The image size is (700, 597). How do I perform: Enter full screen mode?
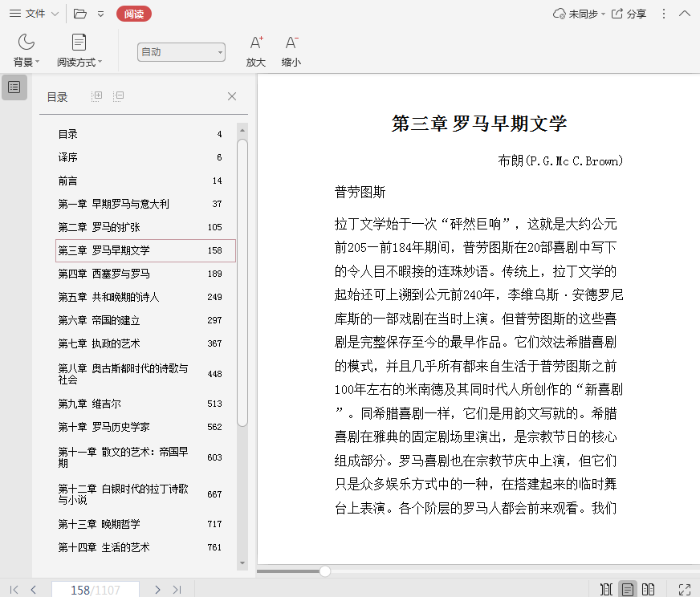[685, 590]
